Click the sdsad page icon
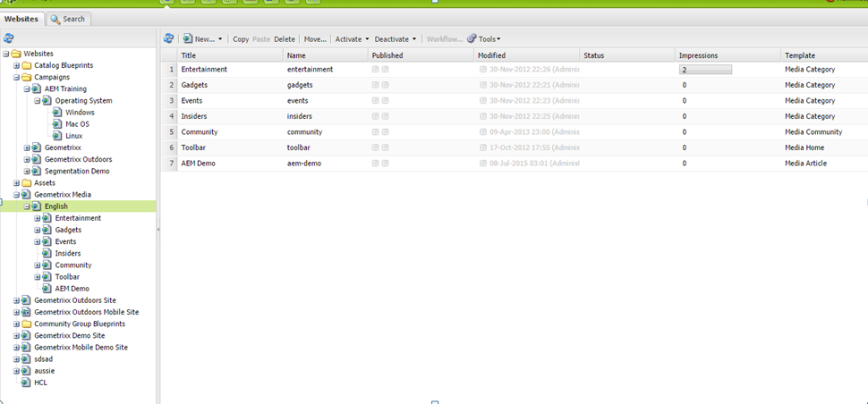Screen dimensions: 868x404 coord(26,358)
